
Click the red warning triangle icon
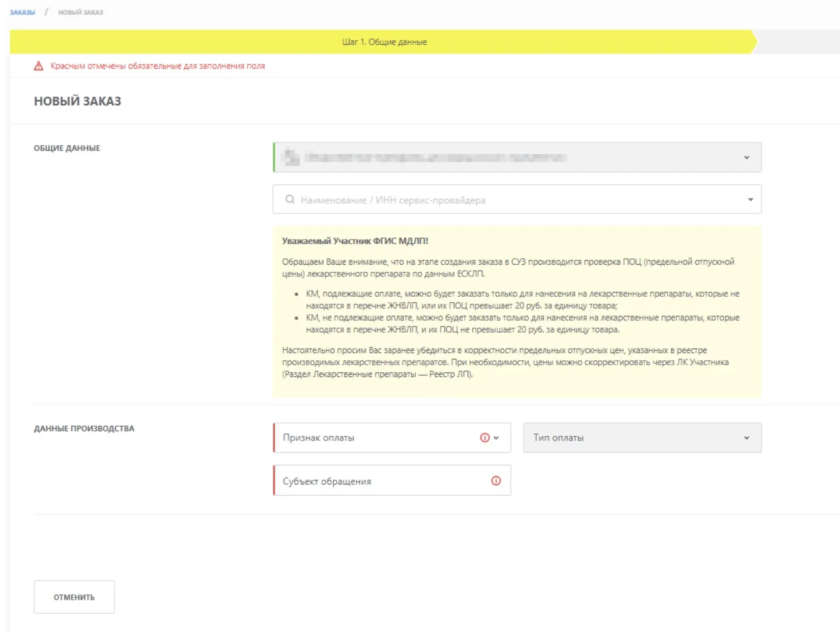[x=38, y=66]
